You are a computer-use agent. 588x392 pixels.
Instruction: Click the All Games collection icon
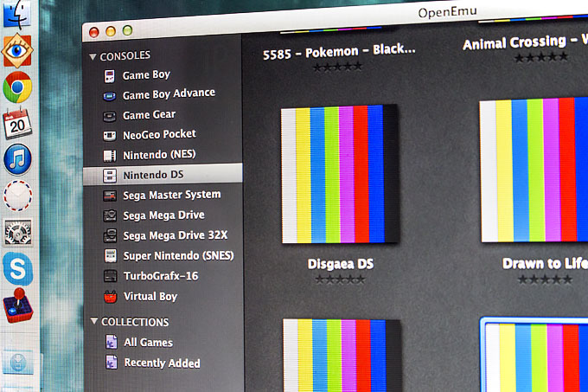tap(112, 342)
